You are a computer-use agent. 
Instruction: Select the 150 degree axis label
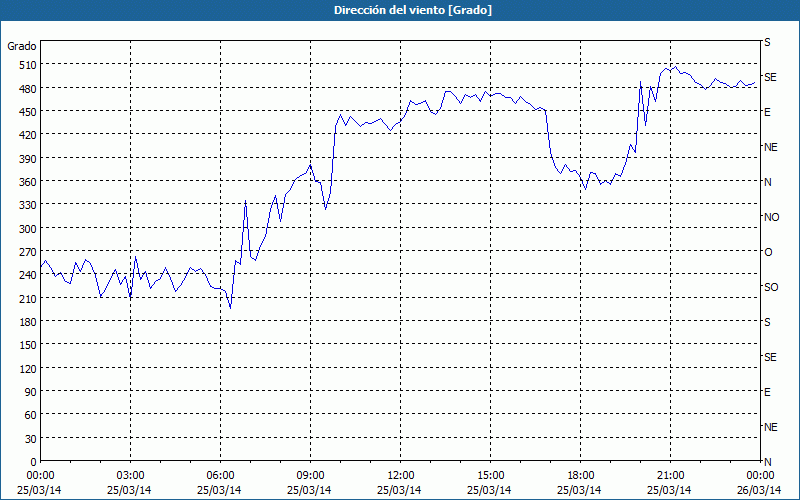[28, 345]
